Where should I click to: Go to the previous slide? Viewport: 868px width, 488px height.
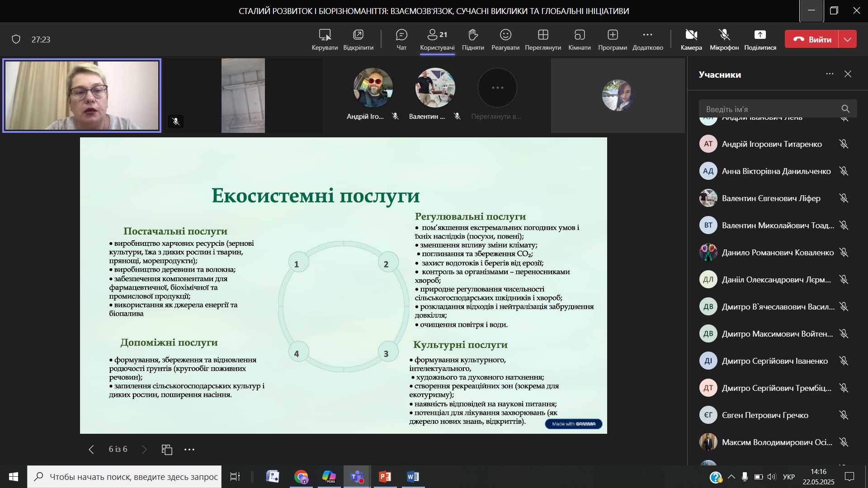pyautogui.click(x=91, y=450)
